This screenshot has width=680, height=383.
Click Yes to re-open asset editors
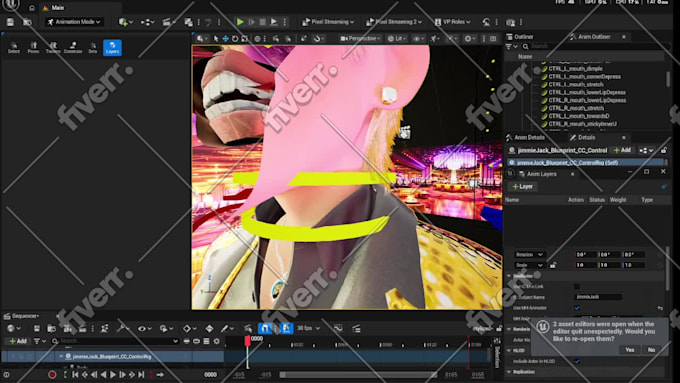click(630, 350)
